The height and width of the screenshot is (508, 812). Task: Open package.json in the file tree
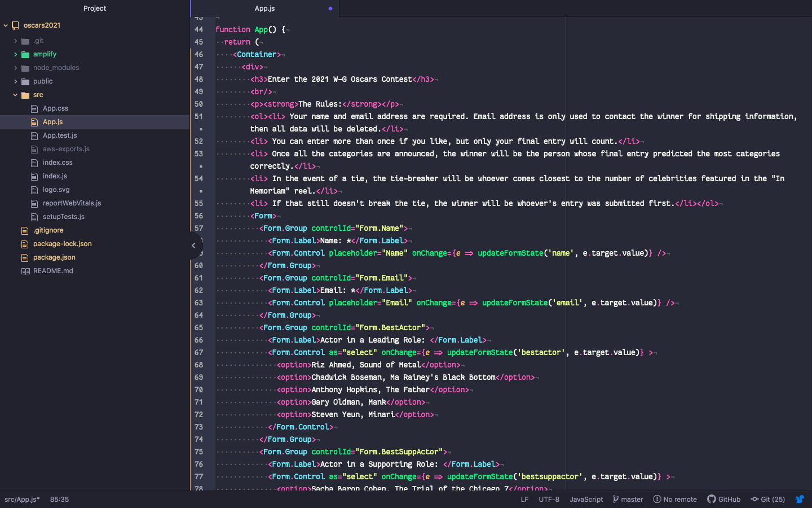(54, 257)
